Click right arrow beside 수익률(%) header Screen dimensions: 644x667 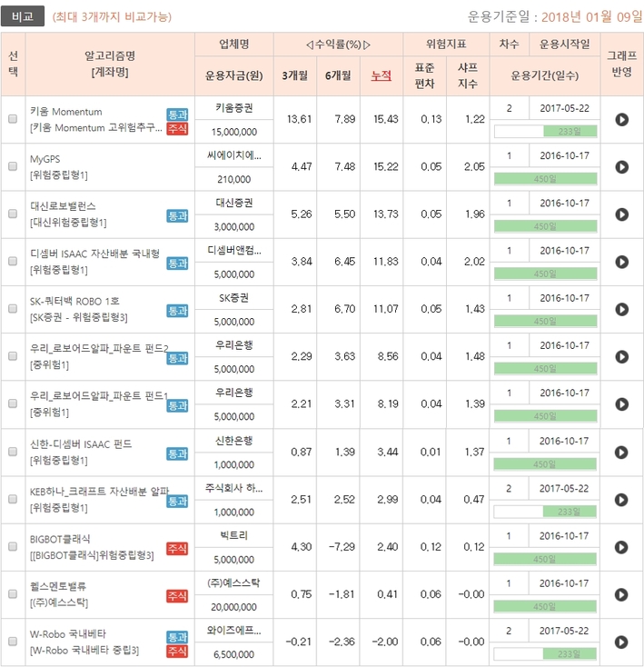pos(367,45)
